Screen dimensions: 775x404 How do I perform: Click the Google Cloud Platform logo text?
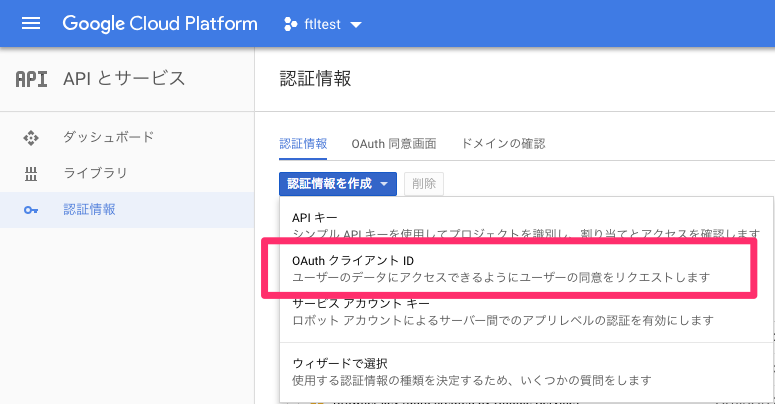[160, 24]
